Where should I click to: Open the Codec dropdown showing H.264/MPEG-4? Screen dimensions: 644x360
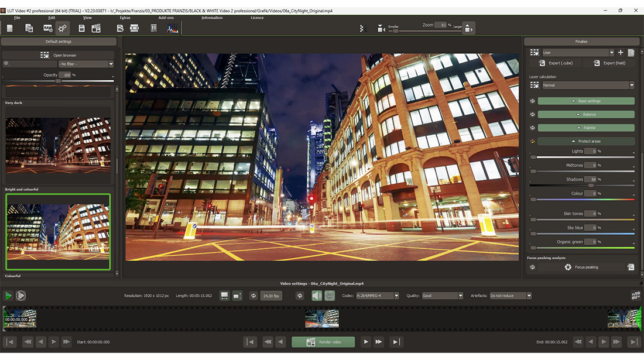(378, 296)
